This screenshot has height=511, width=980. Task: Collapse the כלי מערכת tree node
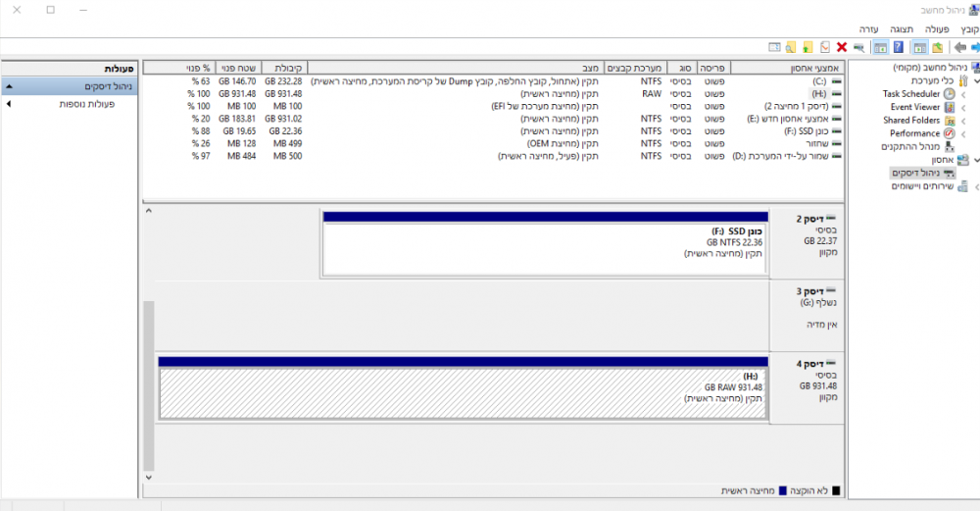[976, 80]
